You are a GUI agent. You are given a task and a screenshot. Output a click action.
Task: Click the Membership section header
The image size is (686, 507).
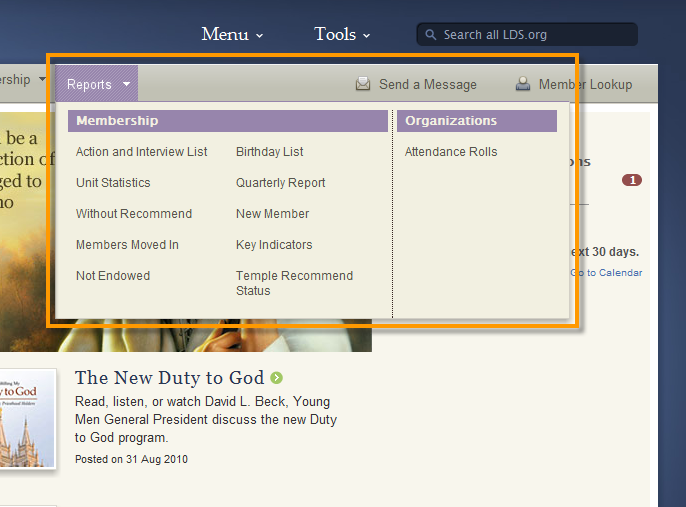click(228, 121)
